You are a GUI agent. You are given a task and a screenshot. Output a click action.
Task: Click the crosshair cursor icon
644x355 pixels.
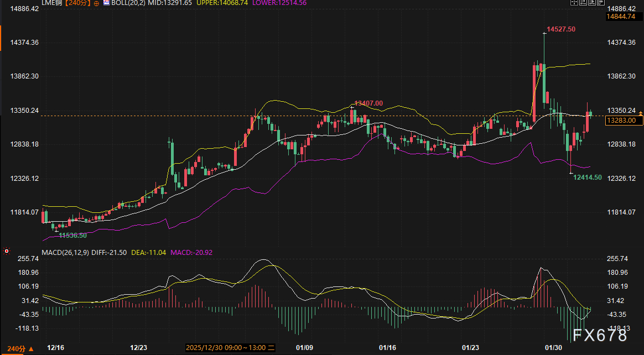575,3
